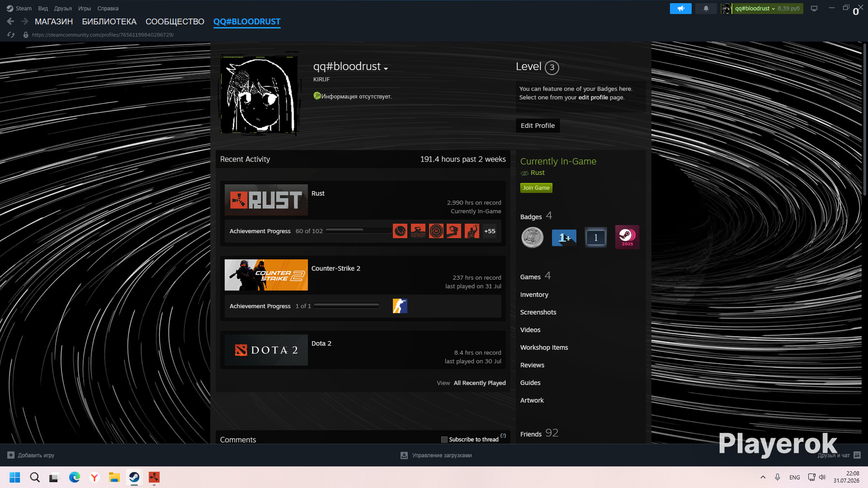Open Microsoft Edge from the taskbar
The width and height of the screenshot is (868, 488).
[74, 477]
